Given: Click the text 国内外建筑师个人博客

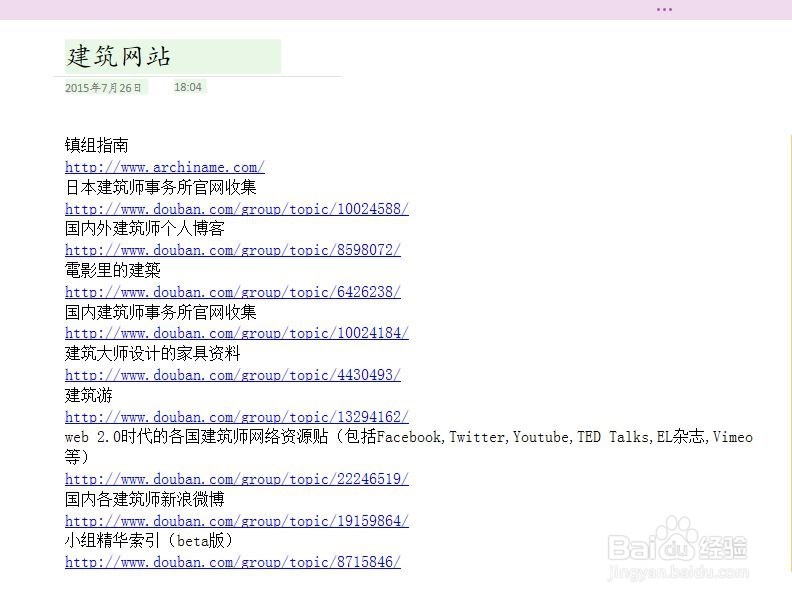Looking at the screenshot, I should pyautogui.click(x=144, y=229).
